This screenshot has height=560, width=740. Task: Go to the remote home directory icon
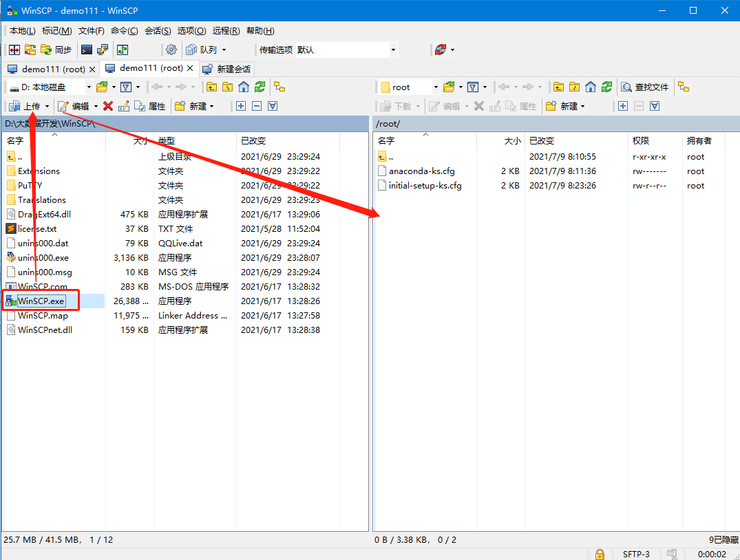tap(591, 87)
